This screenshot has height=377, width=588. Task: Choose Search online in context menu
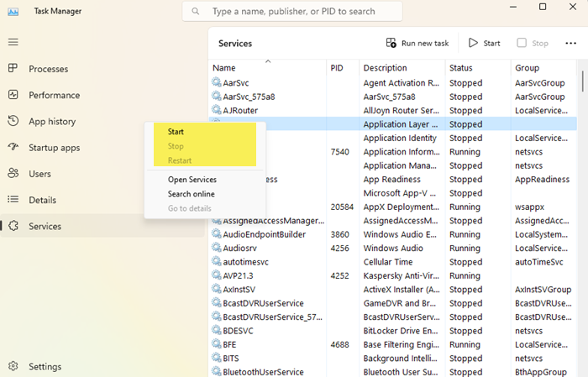(x=191, y=194)
